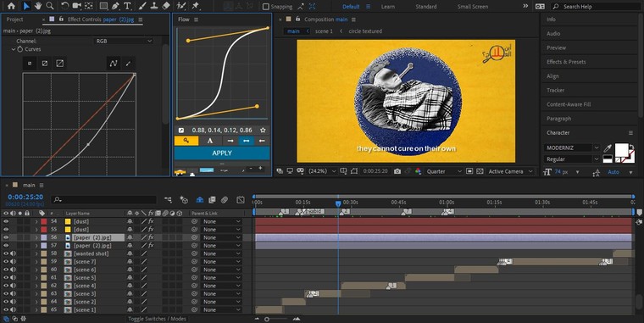Image resolution: width=644 pixels, height=323 pixels.
Task: Hide the wanted shot layer
Action: tap(6, 253)
